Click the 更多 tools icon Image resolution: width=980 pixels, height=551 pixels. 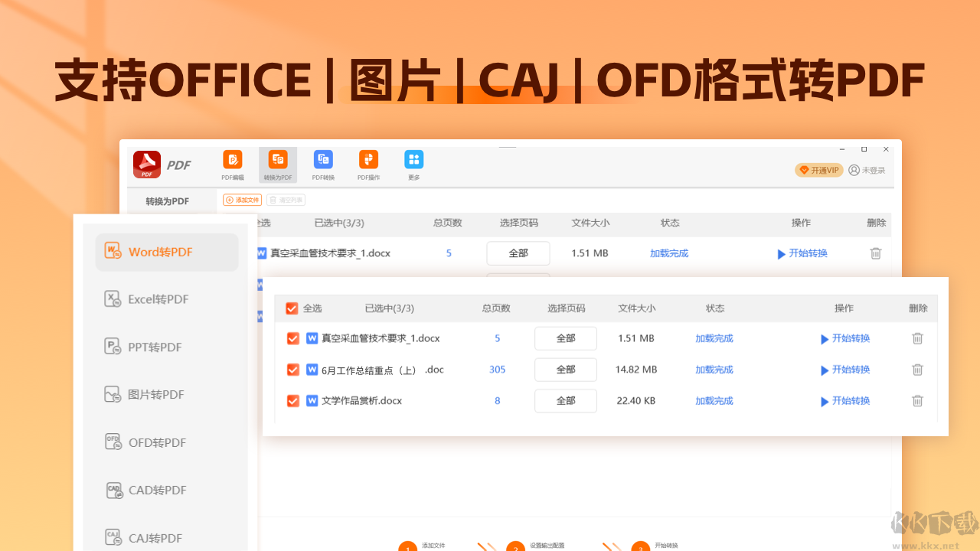click(413, 164)
